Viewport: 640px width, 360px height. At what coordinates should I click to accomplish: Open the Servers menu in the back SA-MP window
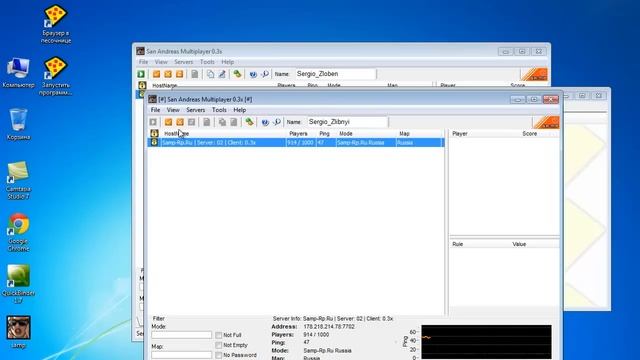point(184,62)
